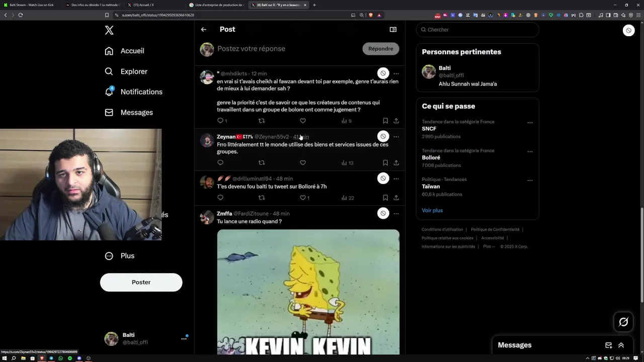Repost the @drilluminati94 comment

click(261, 198)
